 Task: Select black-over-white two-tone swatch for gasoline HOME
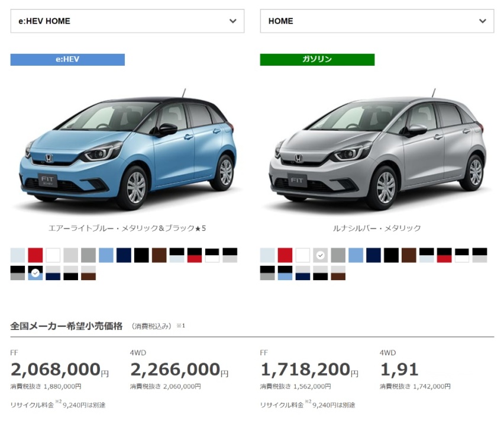point(462,255)
